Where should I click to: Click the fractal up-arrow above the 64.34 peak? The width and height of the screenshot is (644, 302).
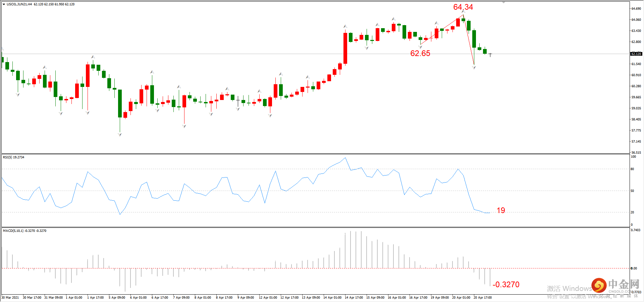(x=463, y=11)
